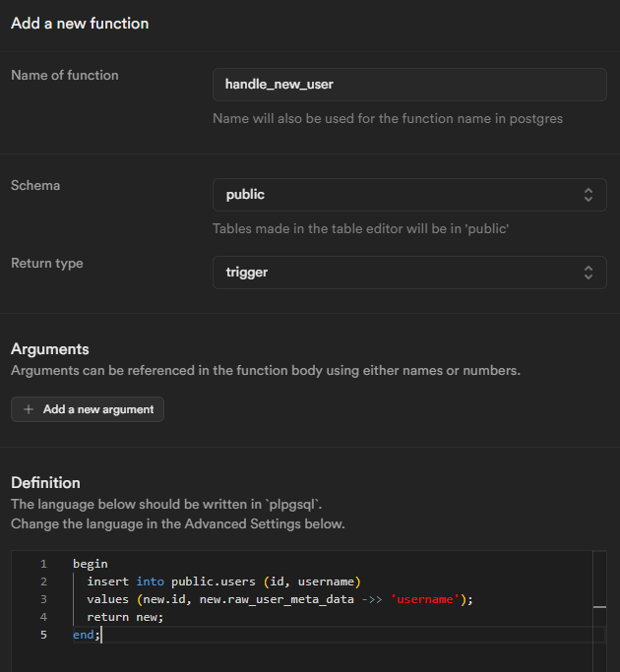Click line number 2 in the editor gutter
This screenshot has width=620, height=672.
[x=43, y=581]
